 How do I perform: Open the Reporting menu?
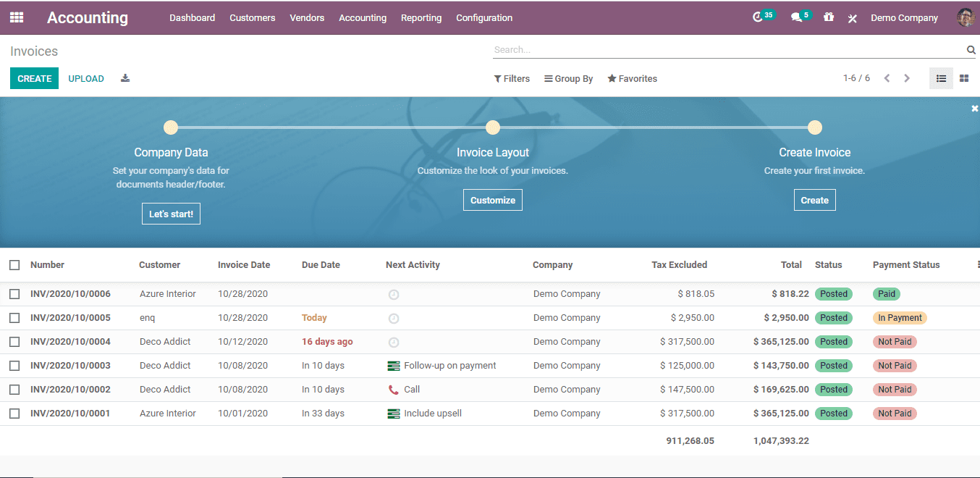(x=421, y=17)
